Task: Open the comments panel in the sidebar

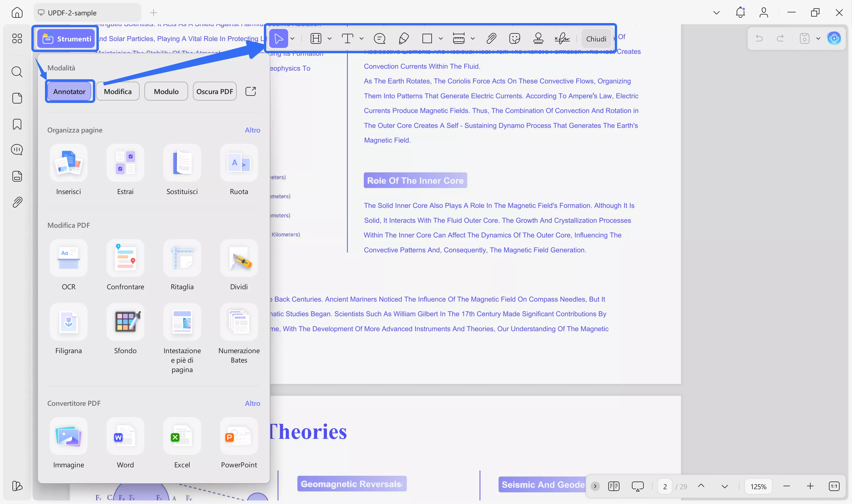Action: coord(17,149)
